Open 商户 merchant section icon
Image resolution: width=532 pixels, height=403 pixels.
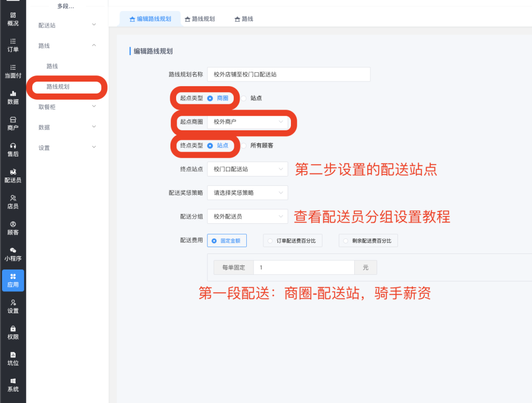tap(13, 123)
